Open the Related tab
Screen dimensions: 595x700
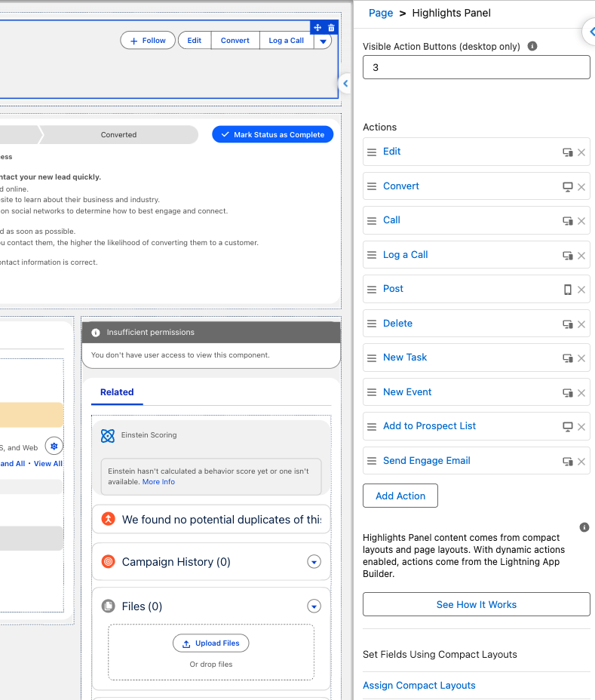pyautogui.click(x=117, y=392)
